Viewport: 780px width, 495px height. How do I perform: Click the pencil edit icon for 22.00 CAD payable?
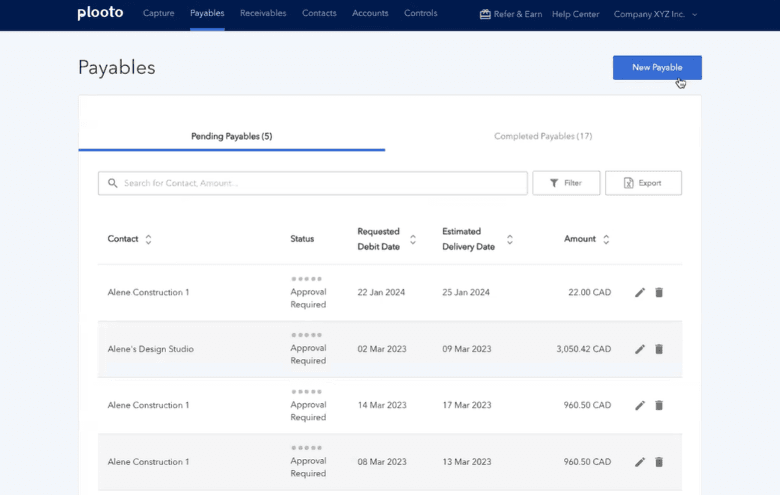[640, 293]
